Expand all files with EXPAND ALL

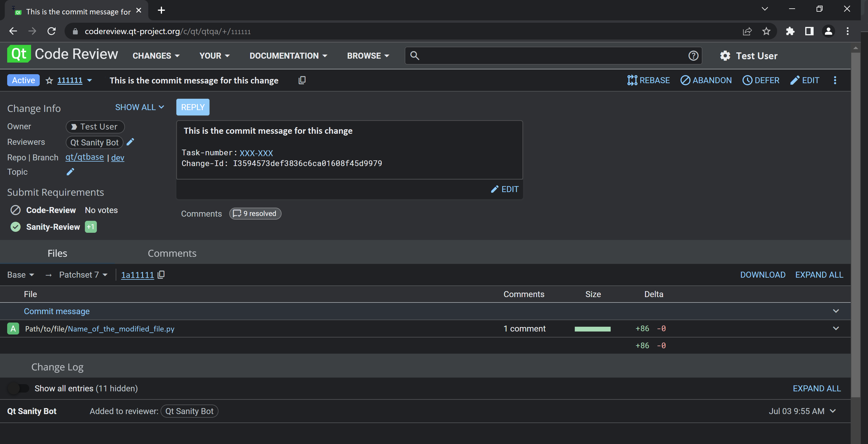pos(819,275)
